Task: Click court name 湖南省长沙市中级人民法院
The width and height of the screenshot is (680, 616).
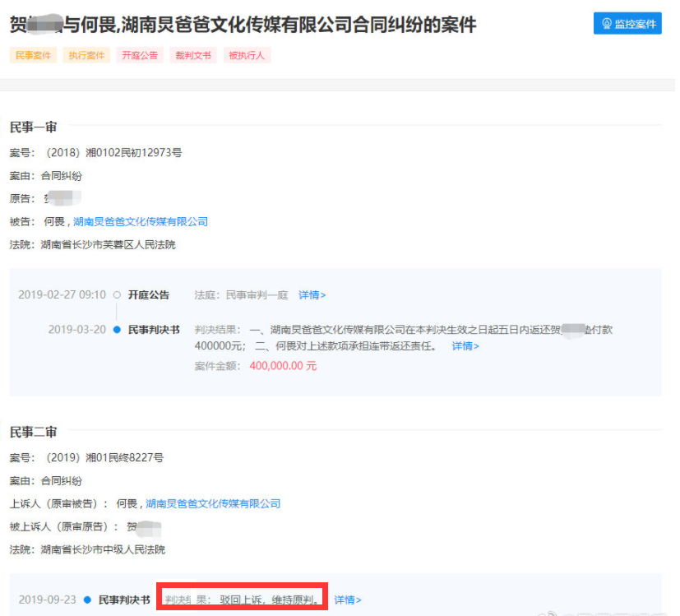Action: [103, 549]
